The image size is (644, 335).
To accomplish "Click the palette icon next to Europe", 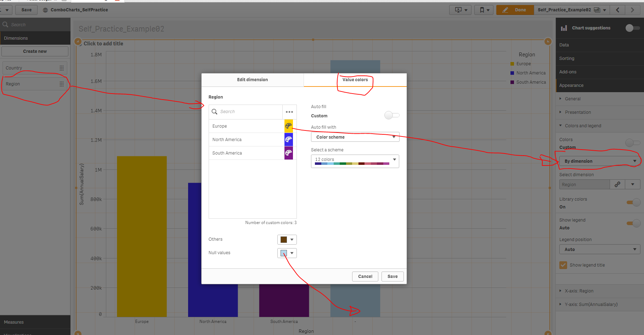I will coord(288,126).
